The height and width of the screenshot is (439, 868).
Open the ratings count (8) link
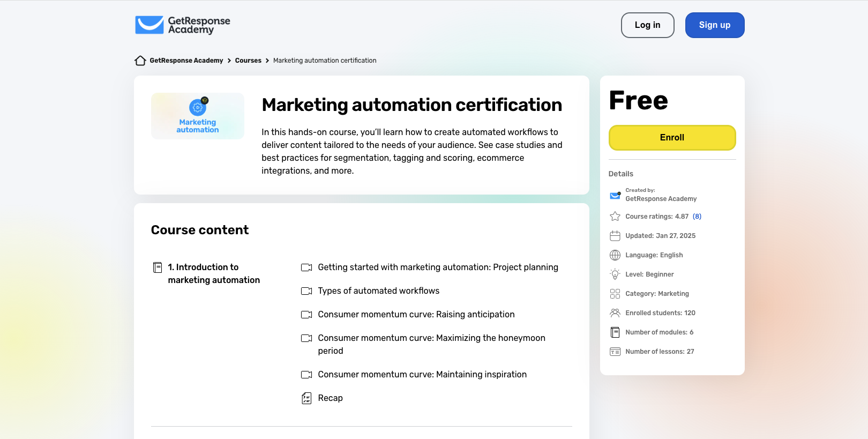click(697, 217)
